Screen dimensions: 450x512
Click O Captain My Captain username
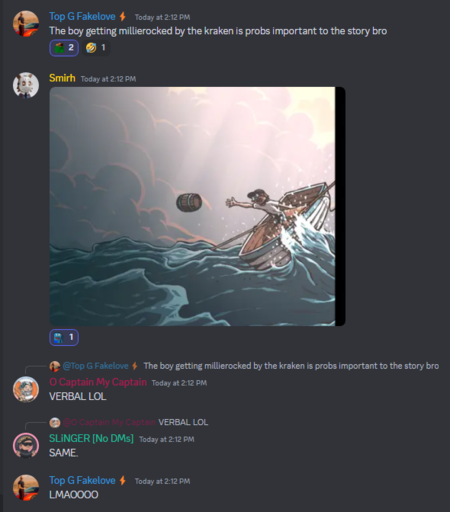98,382
